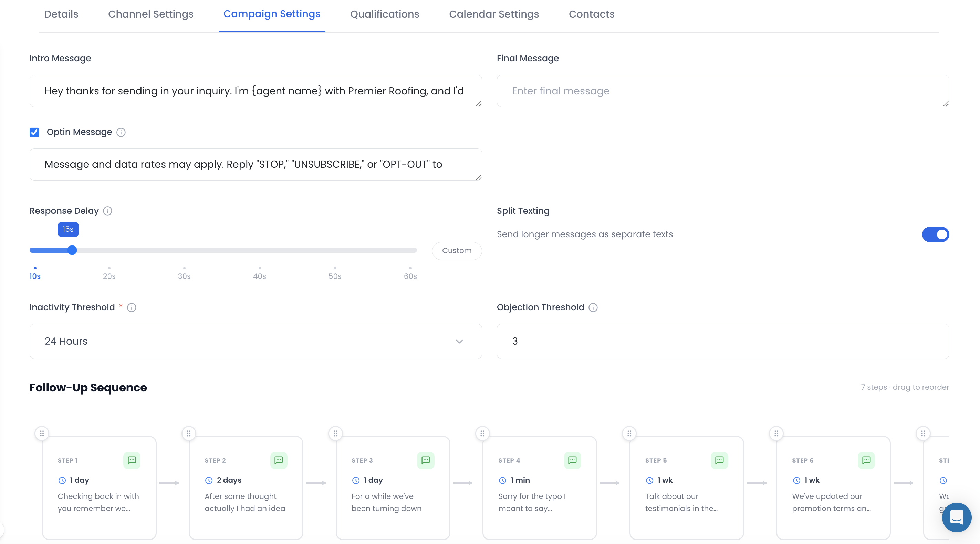Click Step 4 drag handle icon
980x544 pixels.
pos(482,433)
